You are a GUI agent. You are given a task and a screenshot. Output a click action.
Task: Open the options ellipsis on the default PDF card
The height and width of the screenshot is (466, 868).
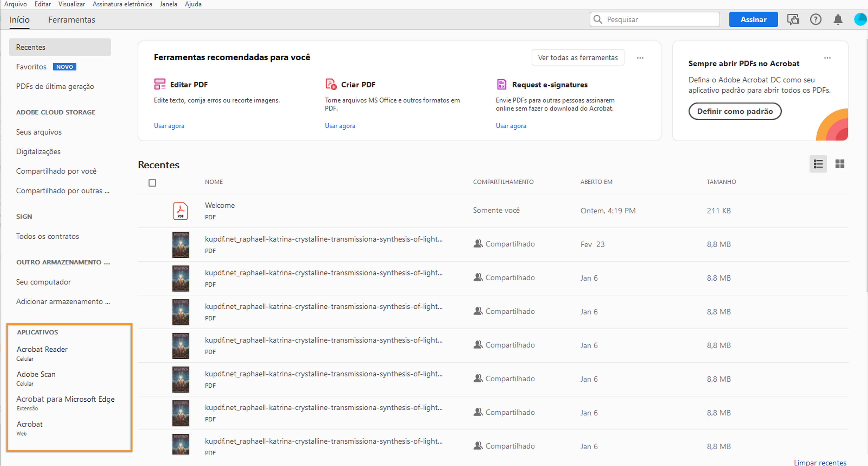pos(827,58)
